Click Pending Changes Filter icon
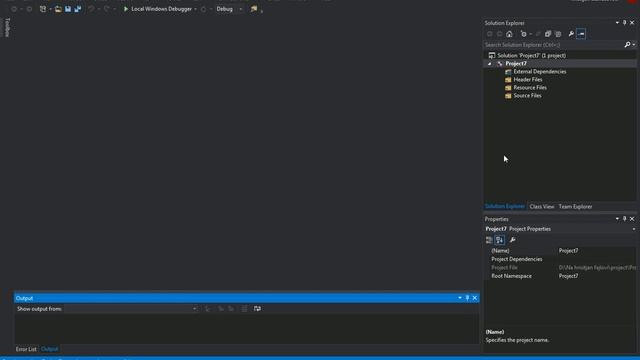The width and height of the screenshot is (640, 360). point(524,34)
